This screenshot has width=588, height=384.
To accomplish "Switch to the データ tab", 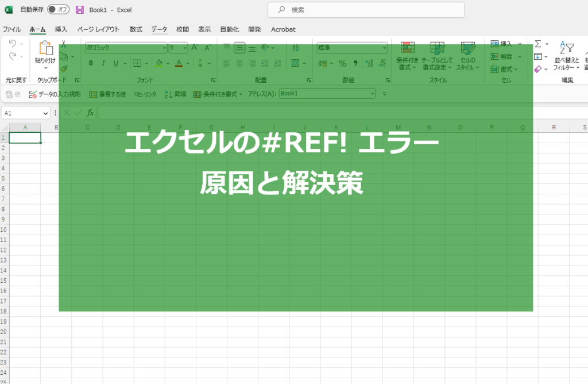I will pos(159,29).
